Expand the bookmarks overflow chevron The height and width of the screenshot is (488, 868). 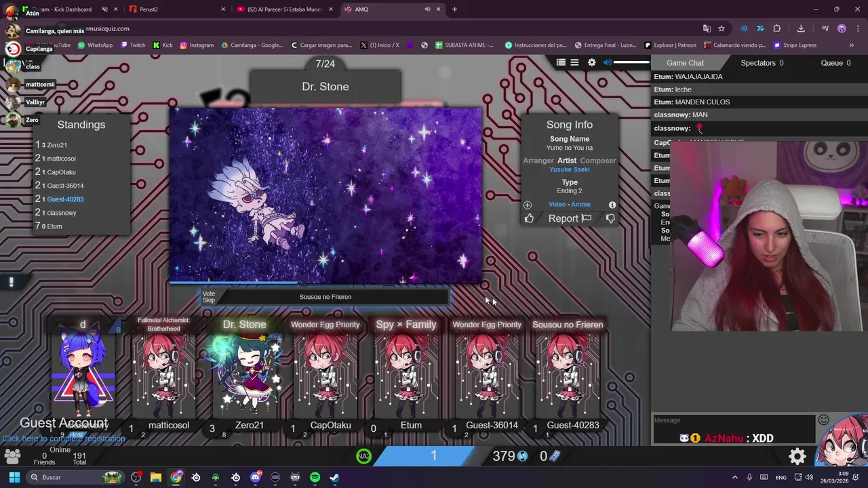coord(852,45)
